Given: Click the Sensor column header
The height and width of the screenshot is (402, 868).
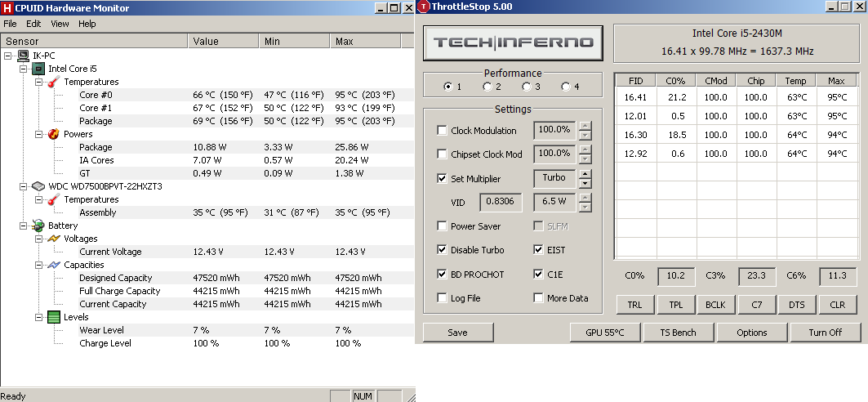Looking at the screenshot, I should click(x=94, y=41).
